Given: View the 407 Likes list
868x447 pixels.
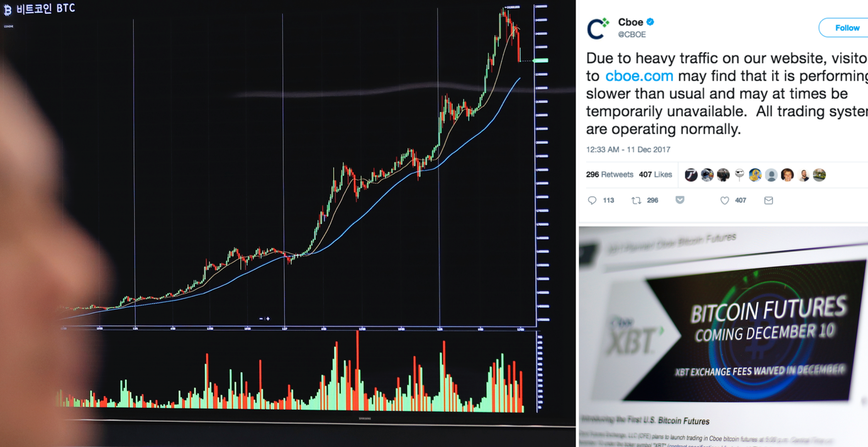Looking at the screenshot, I should 655,174.
